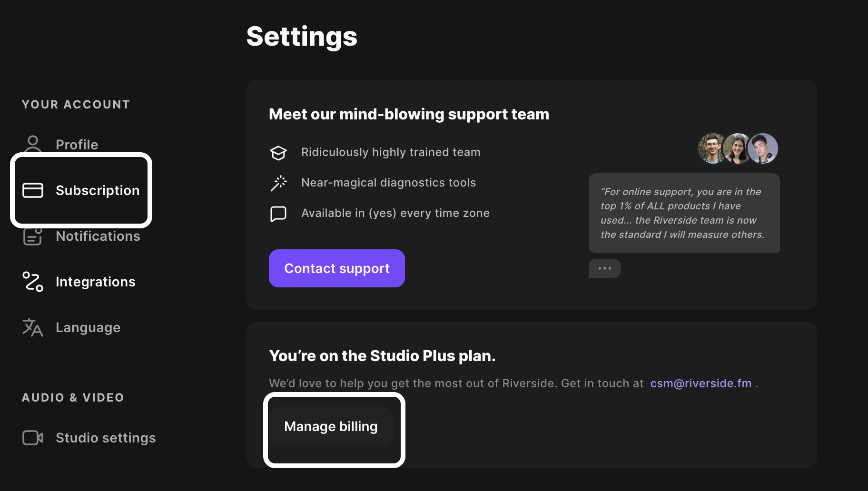Click the three-dot typing bubble
The width and height of the screenshot is (868, 491).
(x=604, y=268)
